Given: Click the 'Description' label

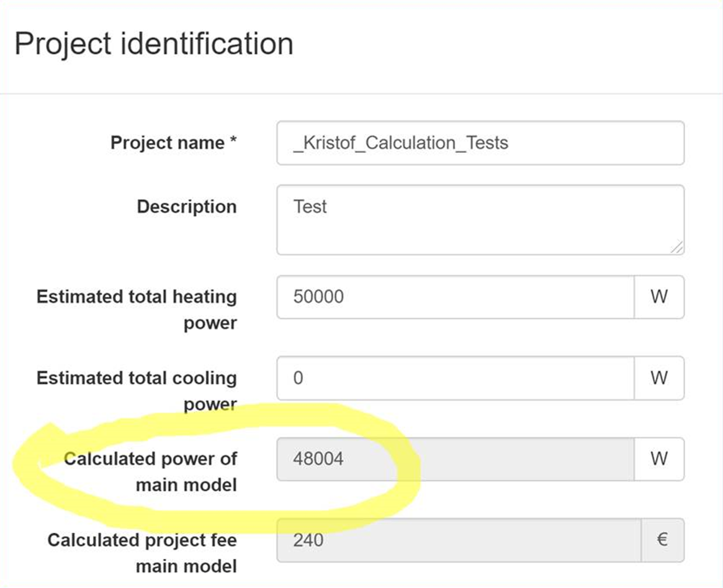Looking at the screenshot, I should tap(186, 207).
